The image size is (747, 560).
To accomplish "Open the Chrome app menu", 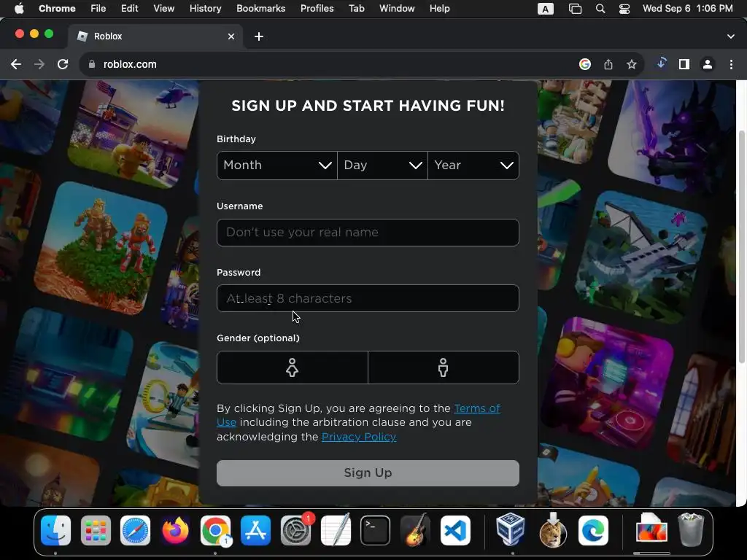I will (x=57, y=9).
